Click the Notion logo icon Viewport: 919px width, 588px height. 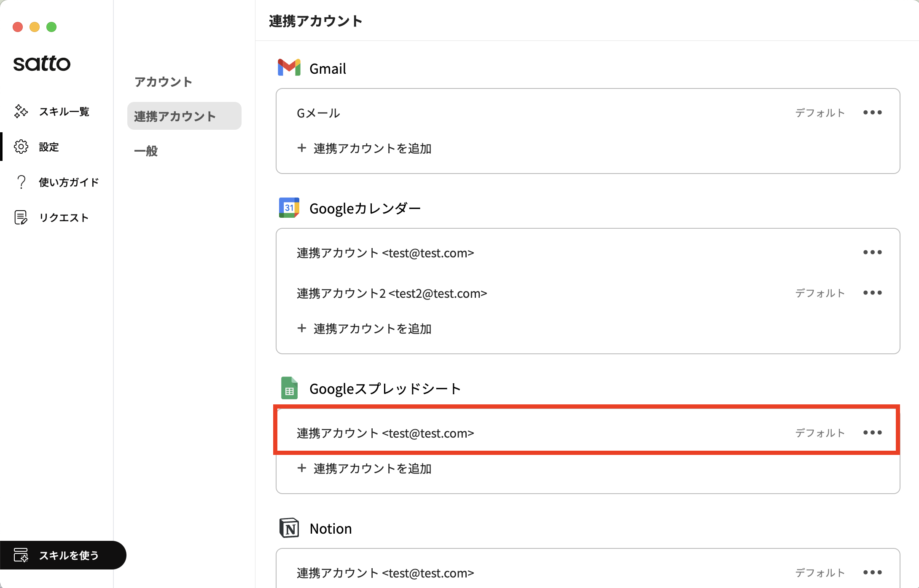(x=289, y=528)
